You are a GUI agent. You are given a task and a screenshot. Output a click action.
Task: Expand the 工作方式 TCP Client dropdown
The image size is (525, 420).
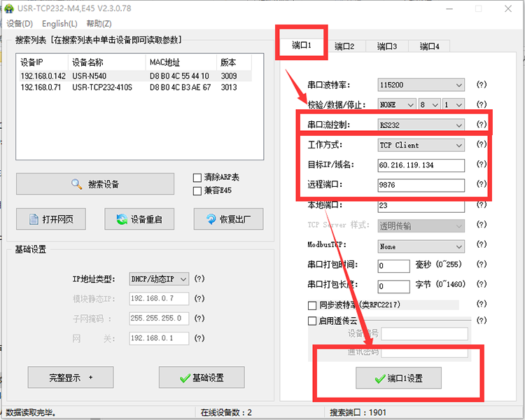(421, 145)
